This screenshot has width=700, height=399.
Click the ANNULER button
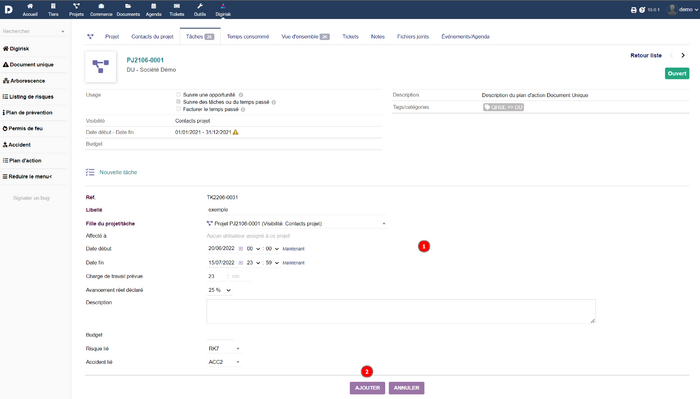click(406, 388)
